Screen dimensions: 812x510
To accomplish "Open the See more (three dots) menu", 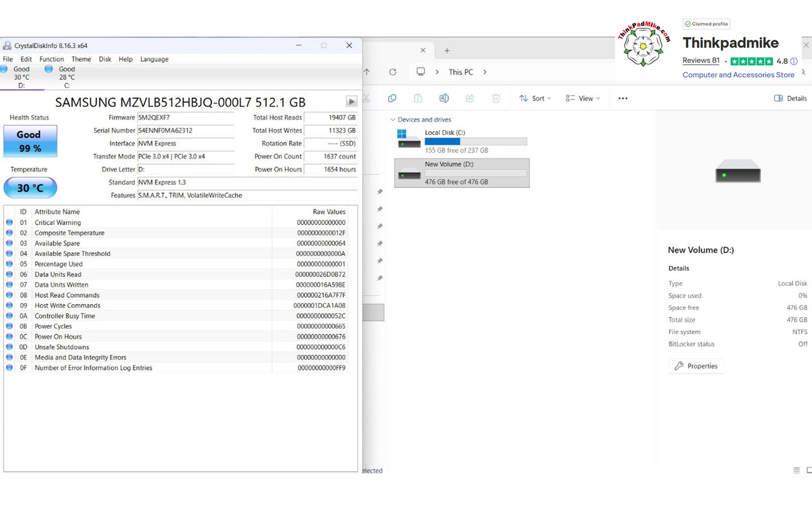I will coord(623,98).
